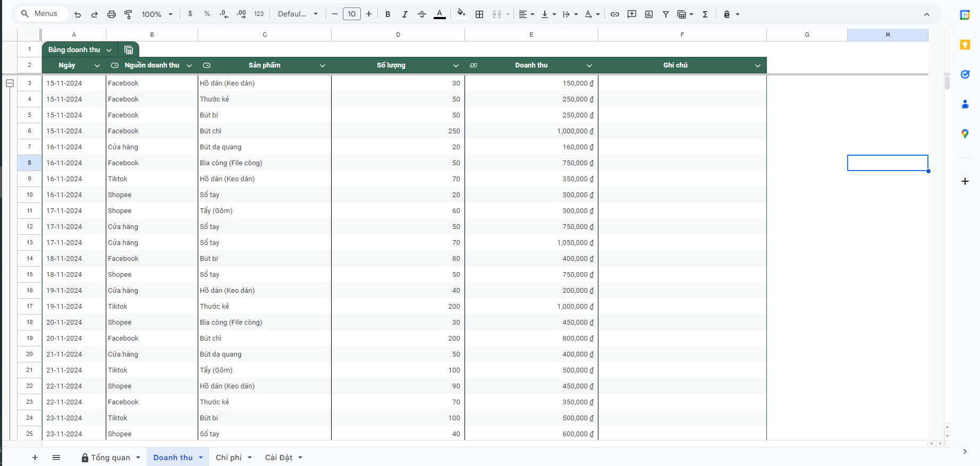Open the Sản phẩm column filter dropdown
The width and height of the screenshot is (980, 466).
(323, 65)
